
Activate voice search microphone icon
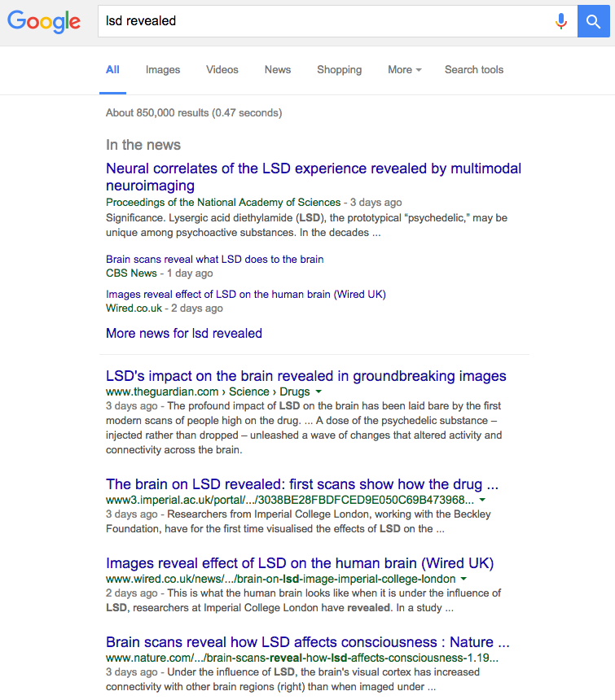coord(561,21)
